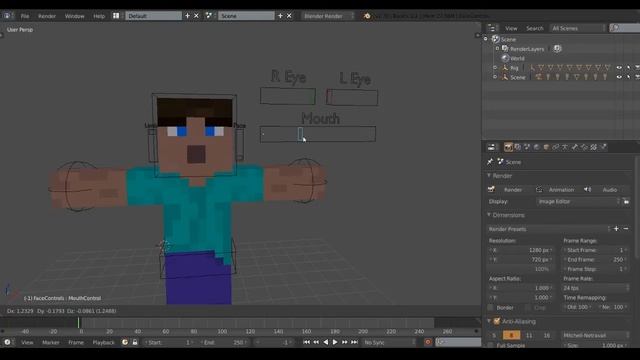Screen dimensions: 640x360
Task: Expand Scene tree item in outliner
Action: pos(486,39)
